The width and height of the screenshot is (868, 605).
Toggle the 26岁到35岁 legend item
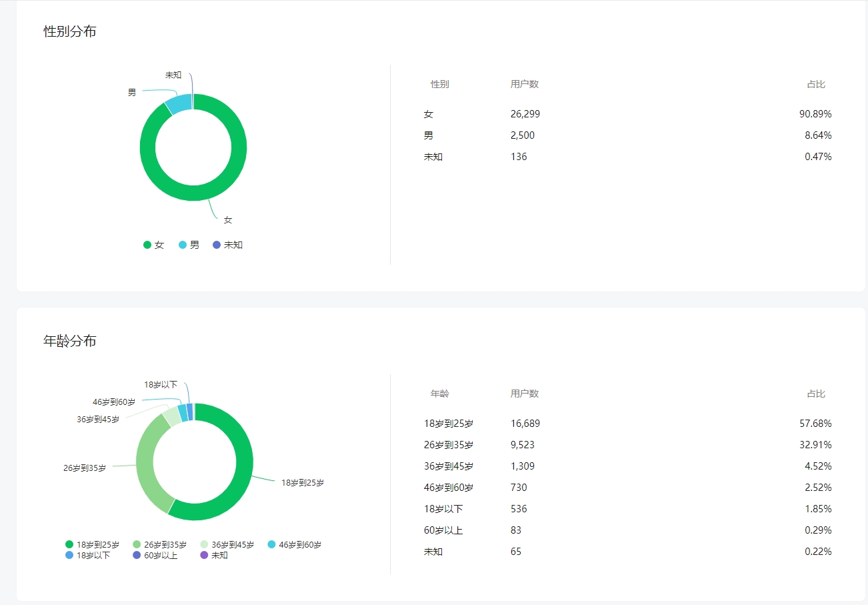tap(160, 545)
